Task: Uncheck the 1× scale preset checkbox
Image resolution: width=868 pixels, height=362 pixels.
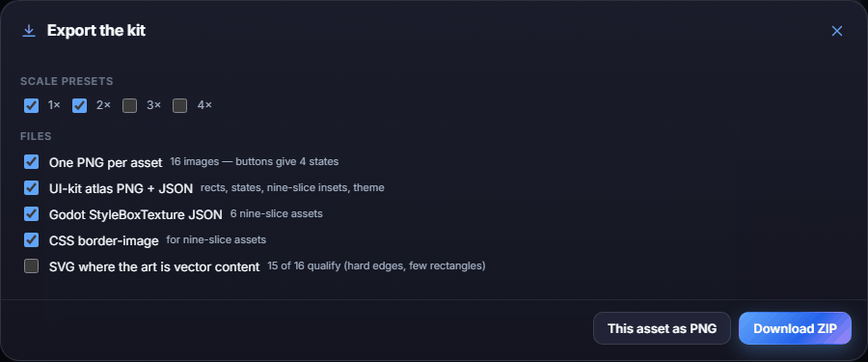Action: tap(32, 105)
